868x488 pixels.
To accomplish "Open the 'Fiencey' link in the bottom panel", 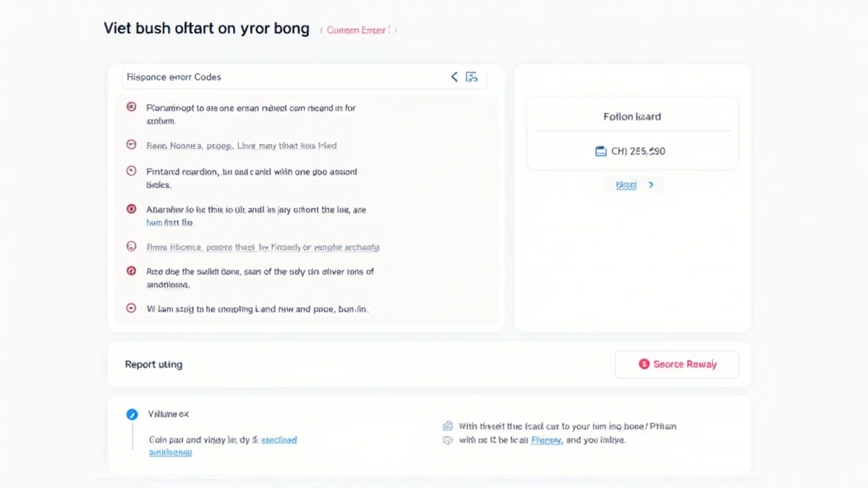I will pos(546,441).
